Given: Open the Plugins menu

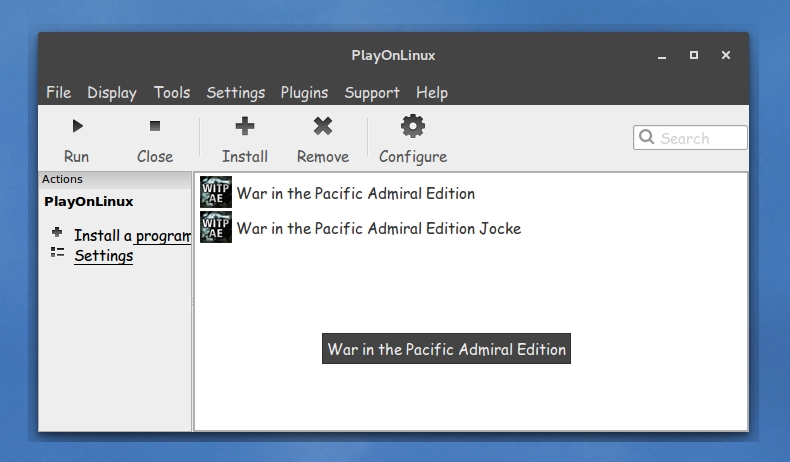Looking at the screenshot, I should tap(304, 93).
